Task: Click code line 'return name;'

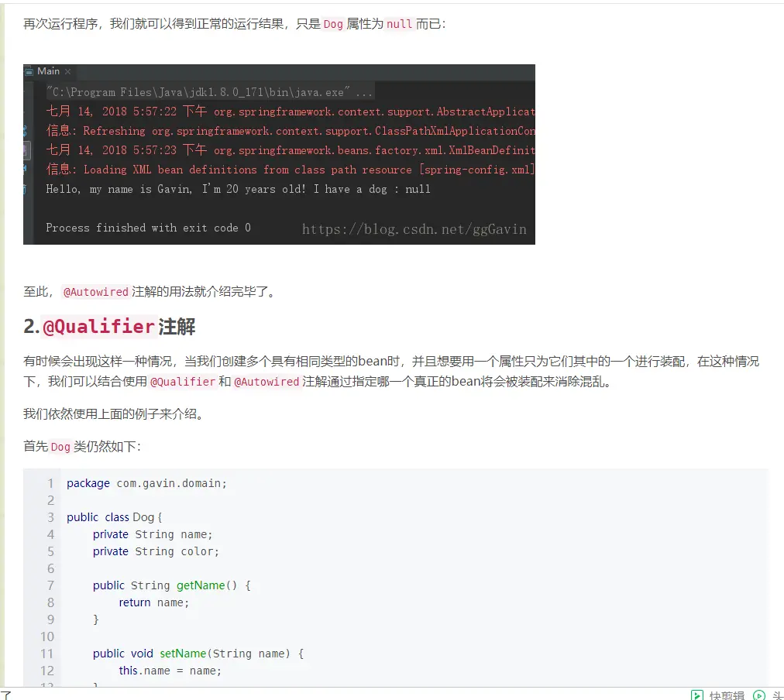Action: pos(153,602)
